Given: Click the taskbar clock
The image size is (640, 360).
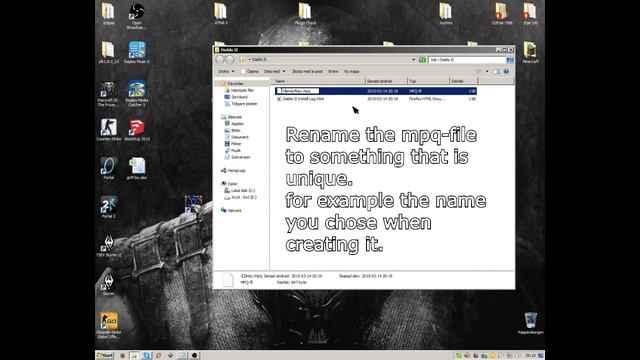Looking at the screenshot, I should pyautogui.click(x=531, y=356).
